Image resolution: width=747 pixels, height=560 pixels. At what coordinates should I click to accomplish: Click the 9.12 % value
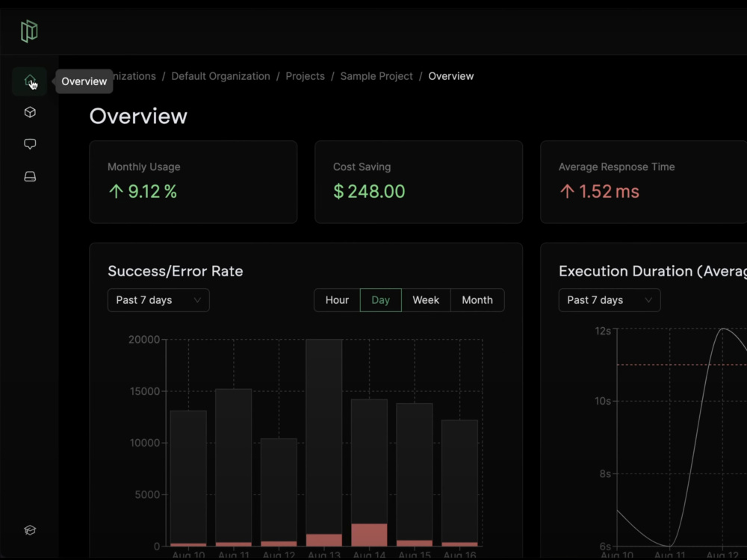coord(152,191)
